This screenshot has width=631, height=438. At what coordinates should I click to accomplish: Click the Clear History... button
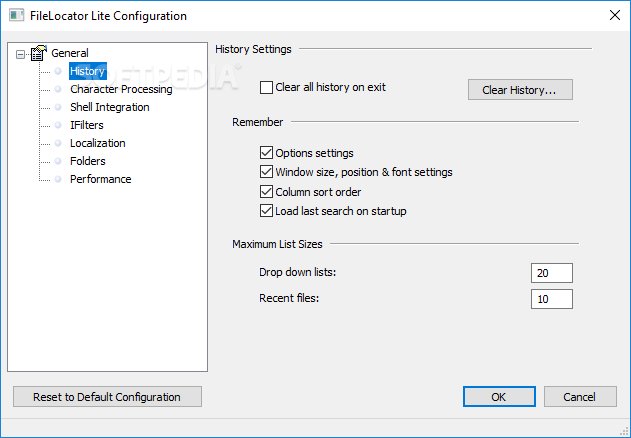click(x=520, y=89)
